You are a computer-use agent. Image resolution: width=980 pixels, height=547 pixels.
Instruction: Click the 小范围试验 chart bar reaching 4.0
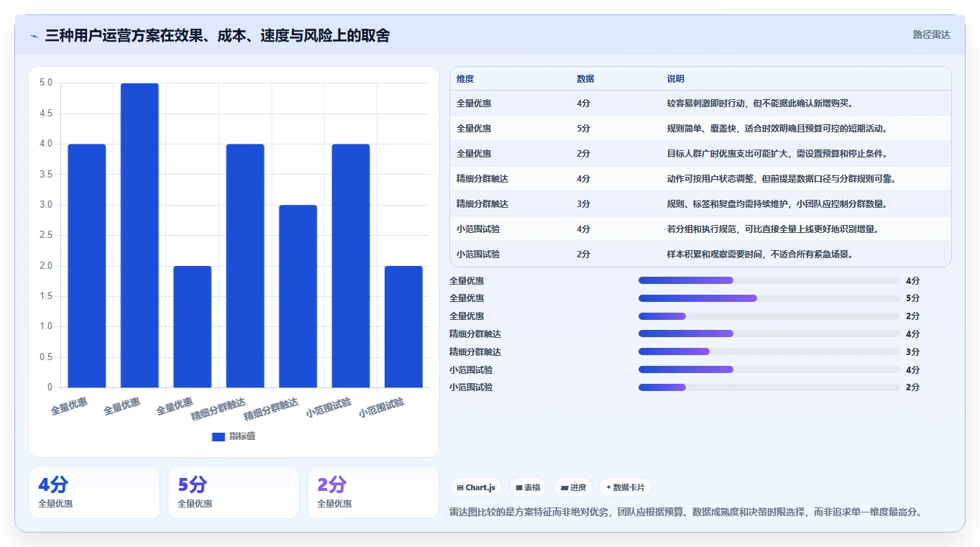[351, 266]
